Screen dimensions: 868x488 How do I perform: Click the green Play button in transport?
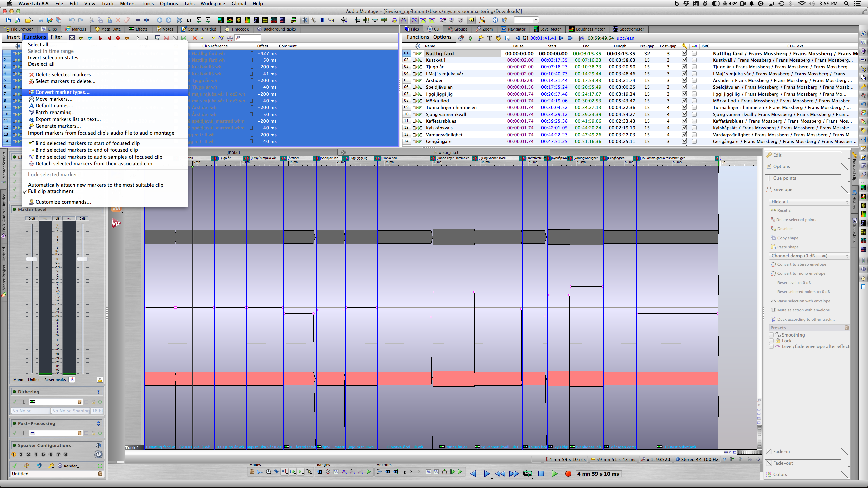(555, 474)
